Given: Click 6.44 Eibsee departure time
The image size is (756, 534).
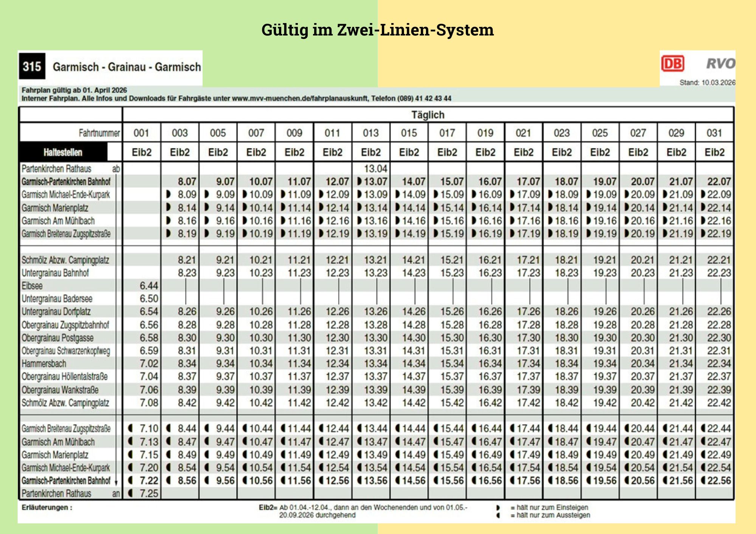Looking at the screenshot, I should pyautogui.click(x=149, y=286).
